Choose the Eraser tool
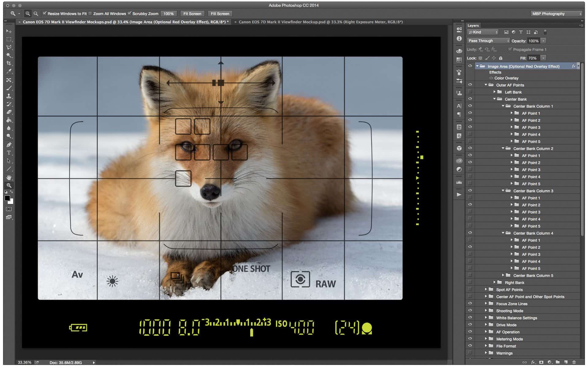 [9, 112]
